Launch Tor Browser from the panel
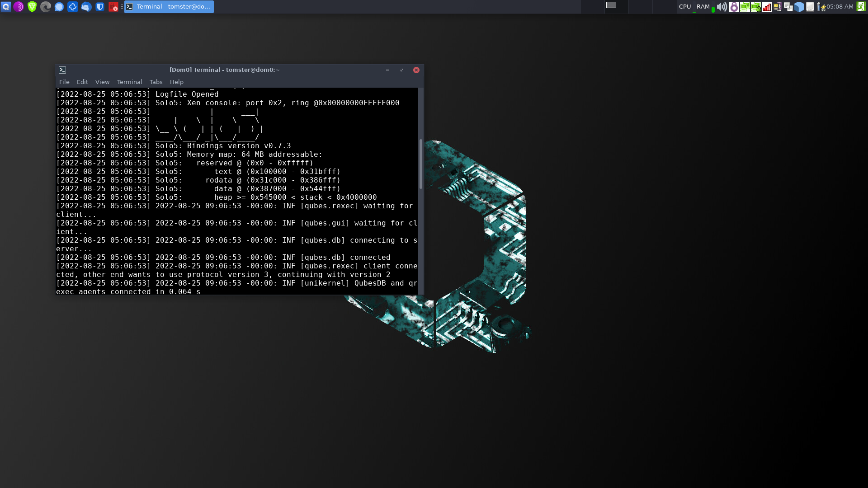 coord(19,7)
